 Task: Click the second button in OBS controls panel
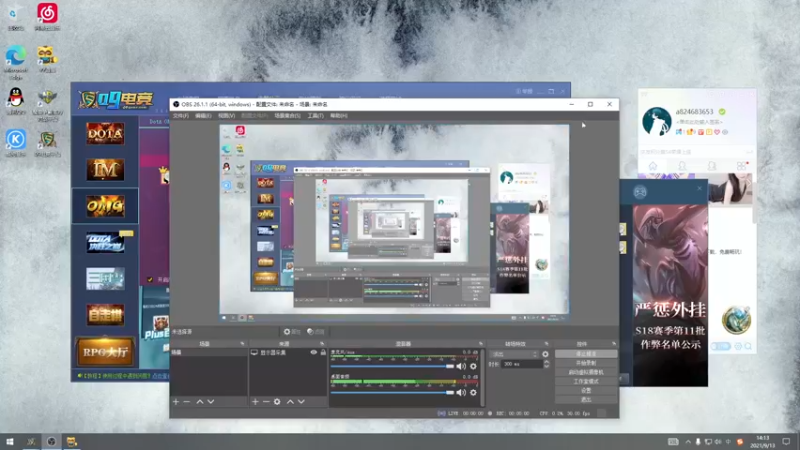click(586, 363)
